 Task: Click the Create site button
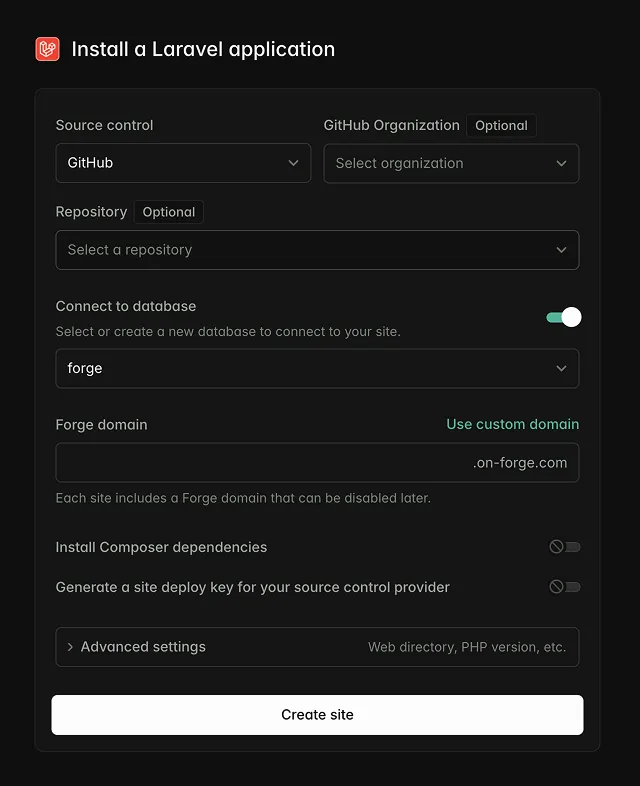[x=317, y=715]
